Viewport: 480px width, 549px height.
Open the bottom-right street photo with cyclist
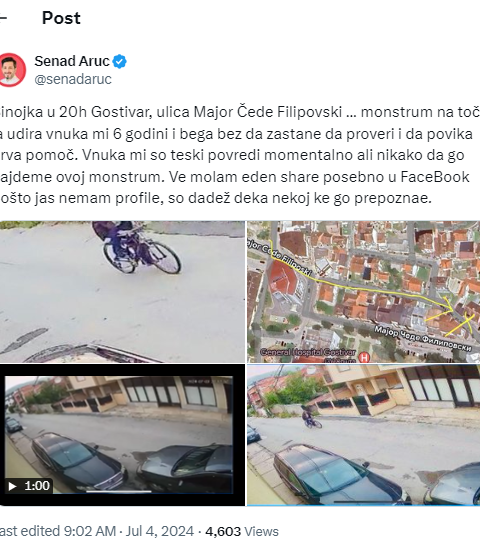pyautogui.click(x=363, y=435)
